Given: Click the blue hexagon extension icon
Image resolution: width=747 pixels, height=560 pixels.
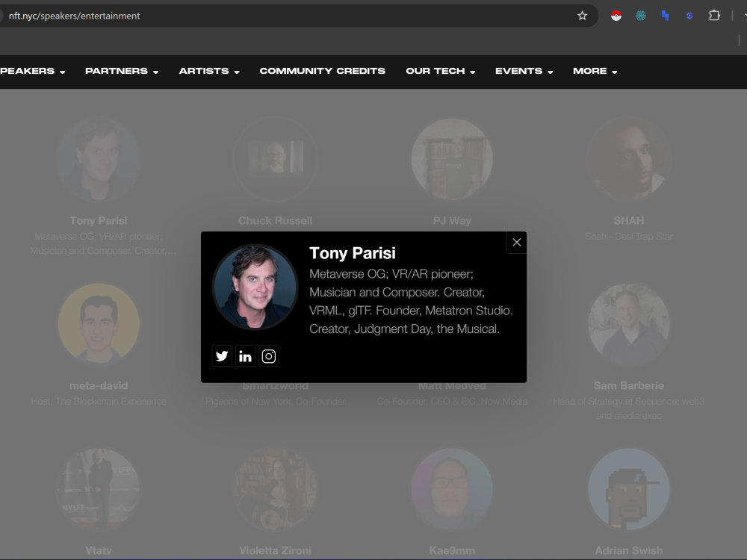Looking at the screenshot, I should [x=689, y=16].
